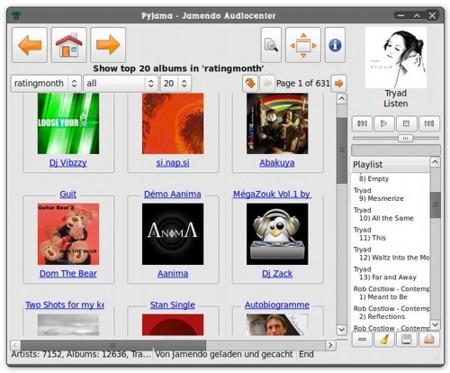Click the tag reload icon beside paging
The height and width of the screenshot is (373, 450).
[x=250, y=83]
